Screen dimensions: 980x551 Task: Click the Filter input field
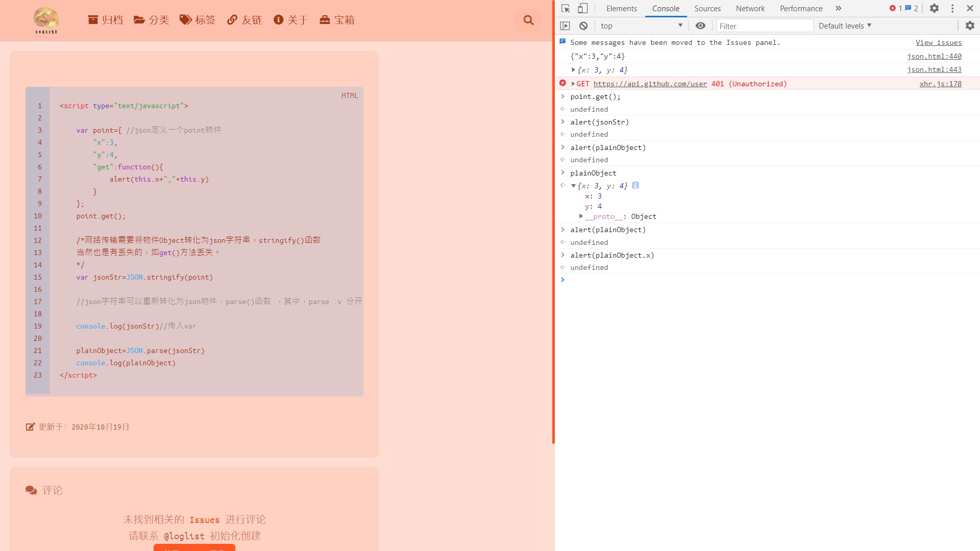(764, 26)
